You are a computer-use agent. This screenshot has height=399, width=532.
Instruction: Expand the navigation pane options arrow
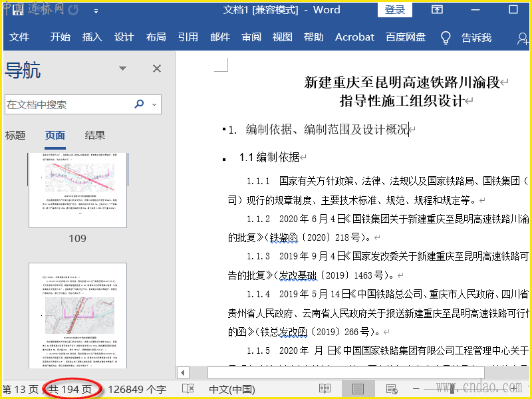pos(122,68)
